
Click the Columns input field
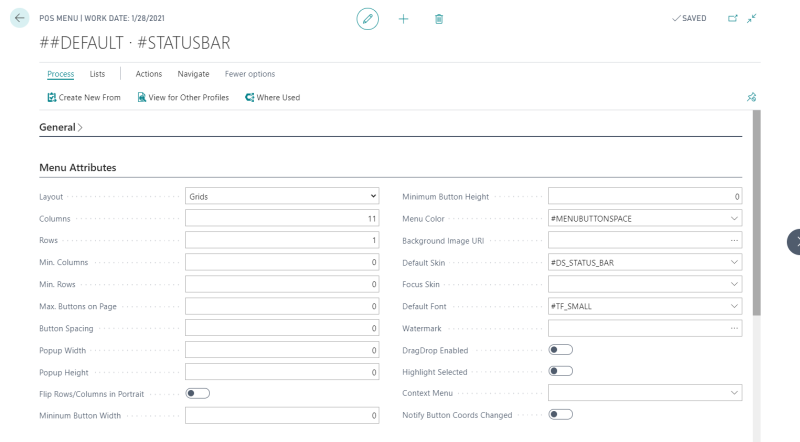pyautogui.click(x=282, y=218)
